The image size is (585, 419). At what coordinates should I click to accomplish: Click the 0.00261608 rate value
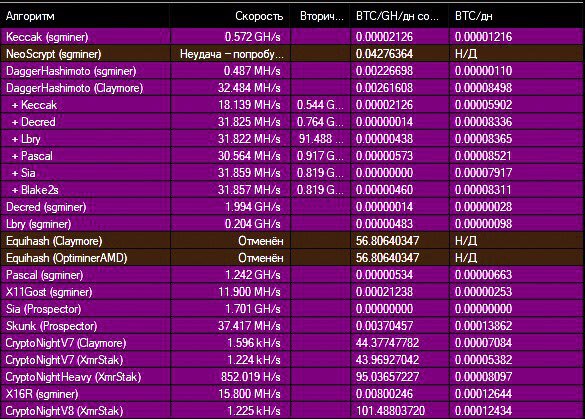[x=384, y=88]
